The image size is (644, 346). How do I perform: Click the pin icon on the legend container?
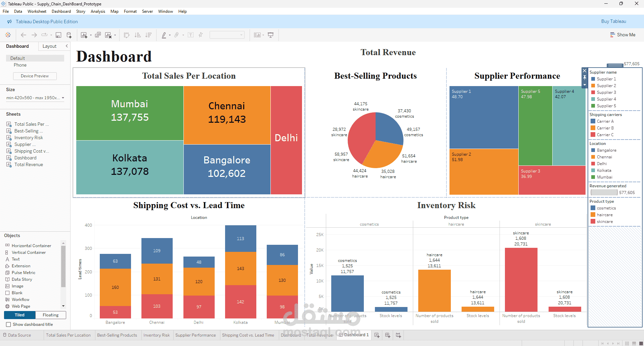coord(585,78)
